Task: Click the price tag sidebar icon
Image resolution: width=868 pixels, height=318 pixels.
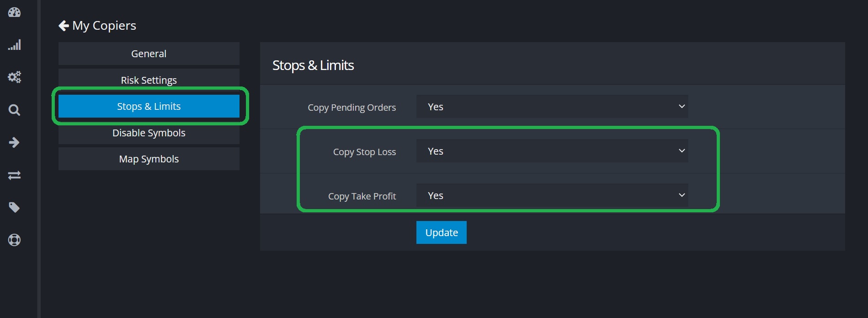Action: point(14,208)
